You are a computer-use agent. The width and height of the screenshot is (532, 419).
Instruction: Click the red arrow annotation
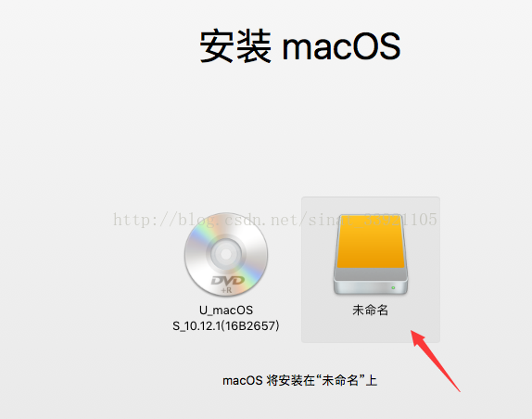pos(436,361)
